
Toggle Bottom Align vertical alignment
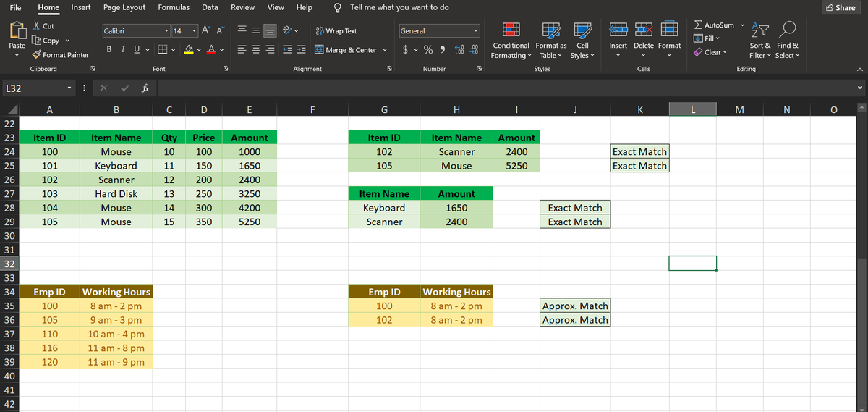(x=269, y=31)
